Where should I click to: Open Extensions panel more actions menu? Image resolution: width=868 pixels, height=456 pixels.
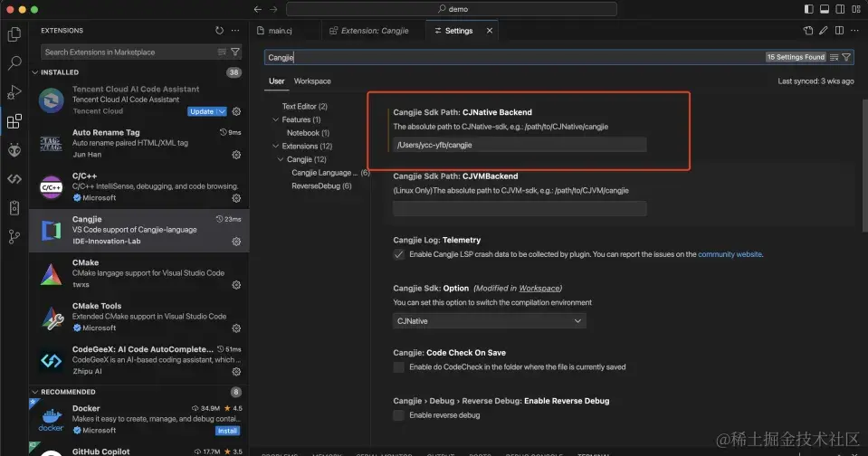click(235, 31)
